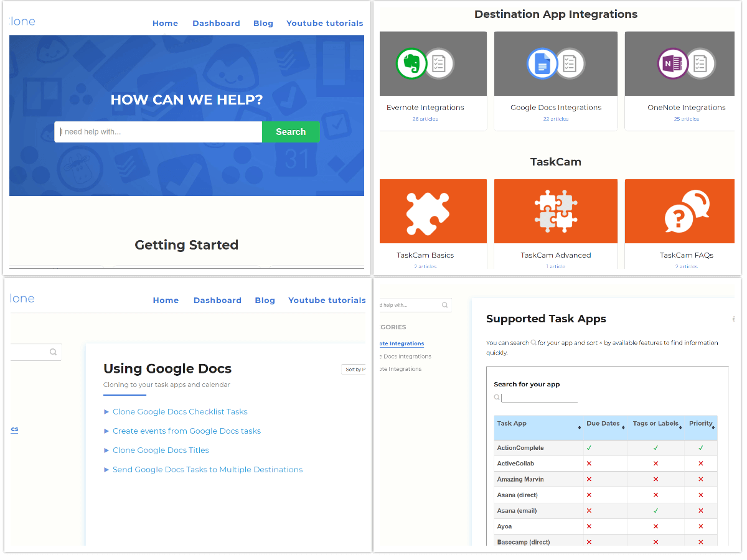The width and height of the screenshot is (747, 560).
Task: Open Blog on the Using Google Docs page
Action: 265,301
